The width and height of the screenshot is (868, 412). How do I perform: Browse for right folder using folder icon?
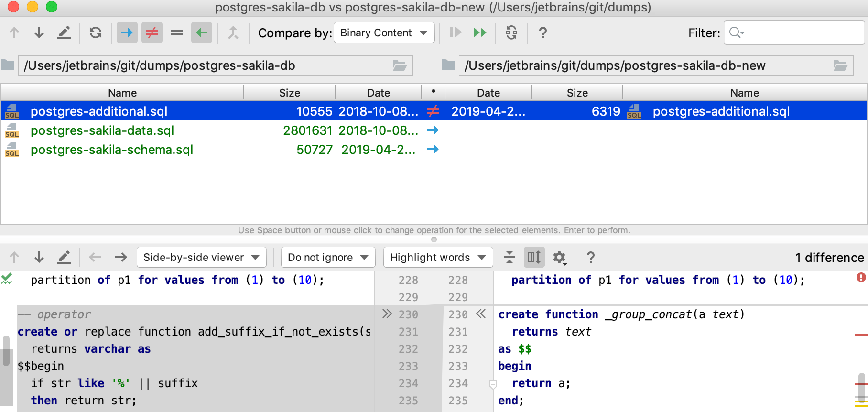coord(840,65)
